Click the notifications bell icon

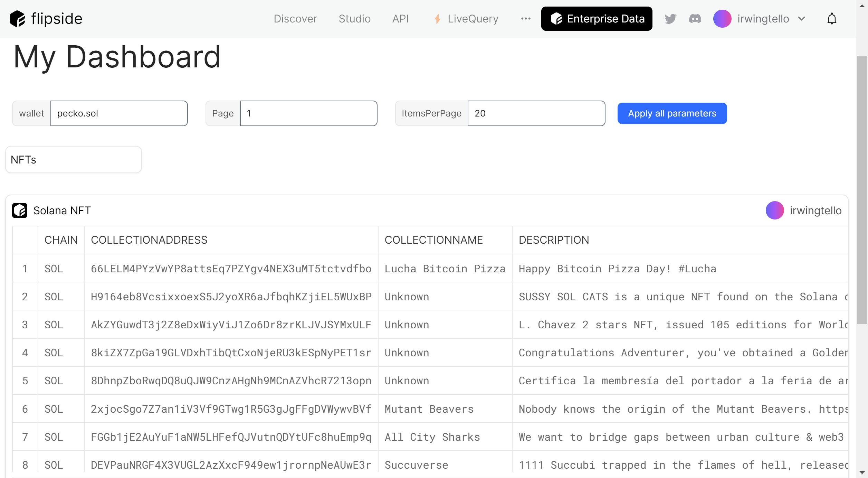(831, 18)
